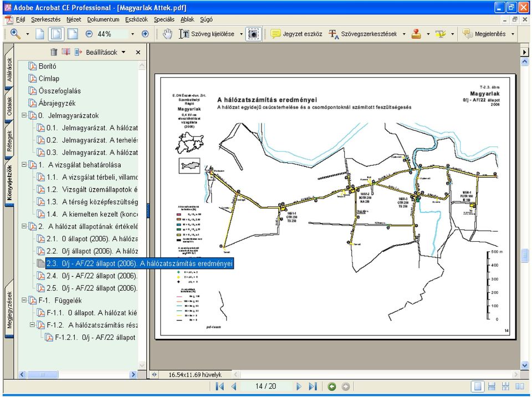This screenshot has height=397, width=532.
Task: Open the Stamp tool dropdown arrow
Action: [x=428, y=34]
